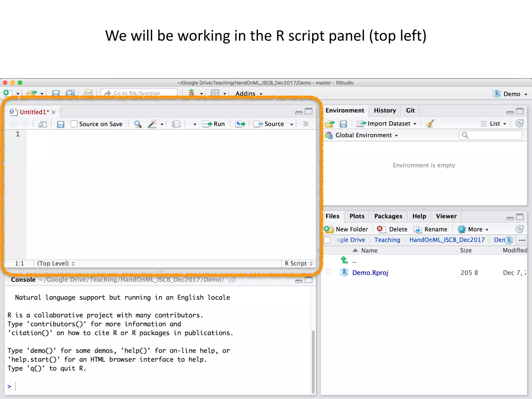Viewport: 532px width, 399px height.
Task: Open the List view dropdown
Action: click(x=494, y=124)
